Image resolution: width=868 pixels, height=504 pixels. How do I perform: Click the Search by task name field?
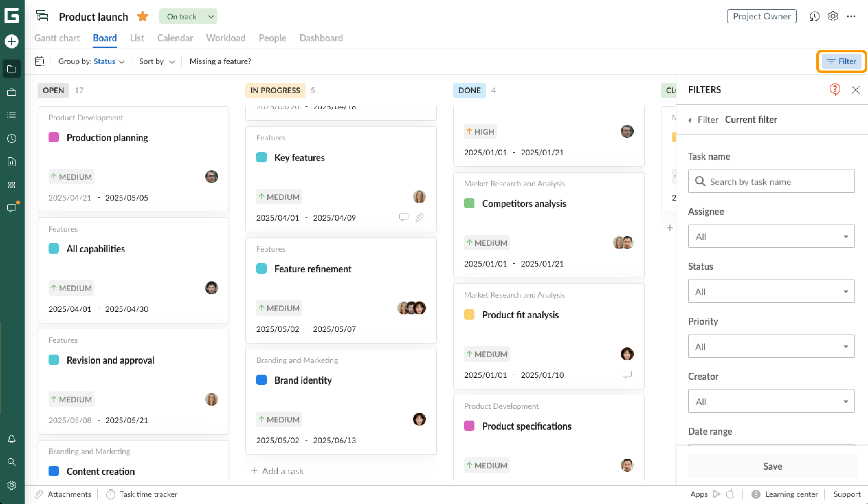[772, 181]
